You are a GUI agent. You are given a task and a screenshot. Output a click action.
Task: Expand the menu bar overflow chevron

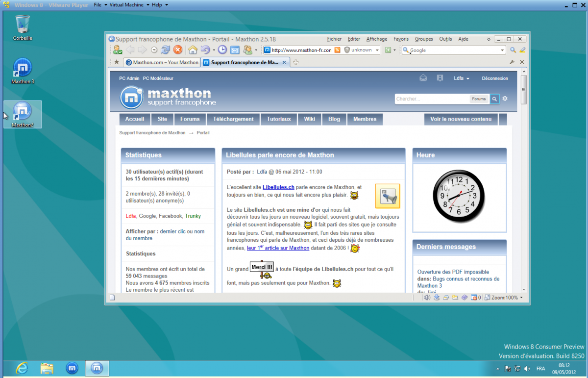click(x=488, y=39)
